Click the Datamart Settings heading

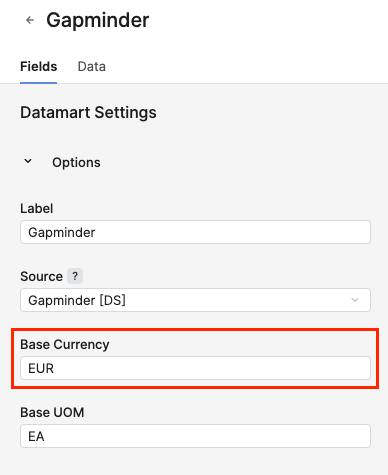pyautogui.click(x=88, y=112)
